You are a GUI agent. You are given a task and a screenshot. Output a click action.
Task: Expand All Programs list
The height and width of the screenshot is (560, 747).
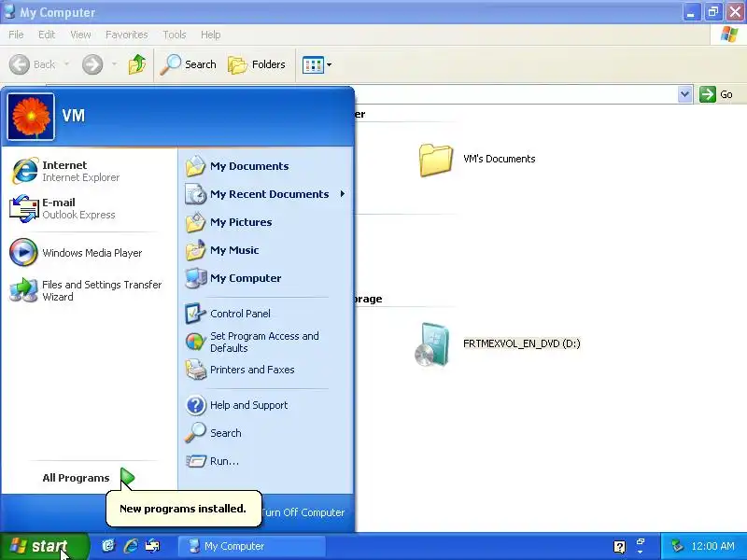coord(89,478)
